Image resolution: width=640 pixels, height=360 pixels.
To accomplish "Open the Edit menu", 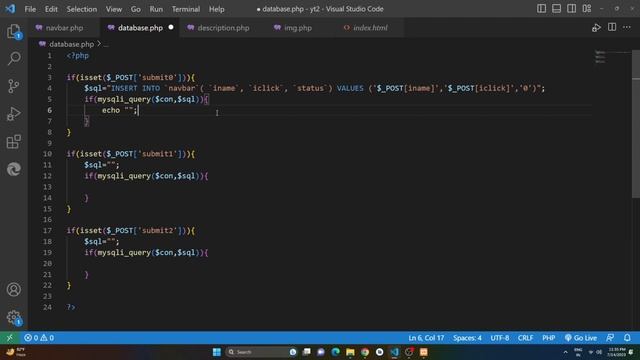I will (x=51, y=9).
